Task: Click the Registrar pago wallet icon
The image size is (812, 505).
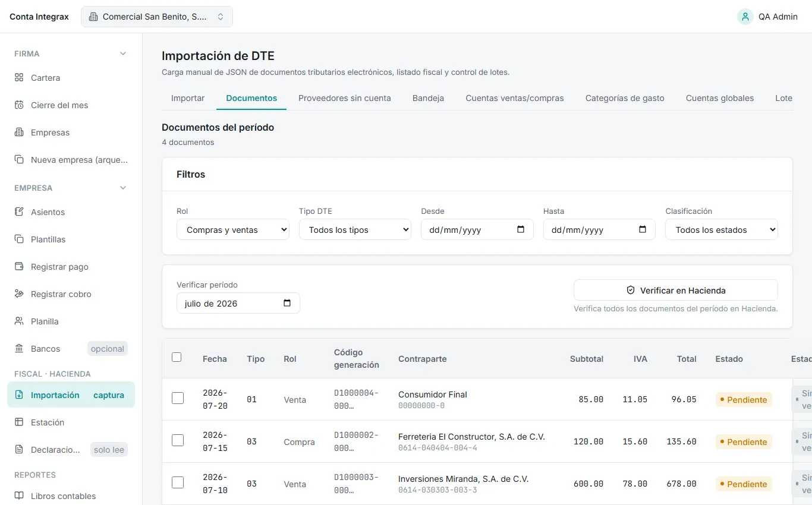Action: click(19, 267)
